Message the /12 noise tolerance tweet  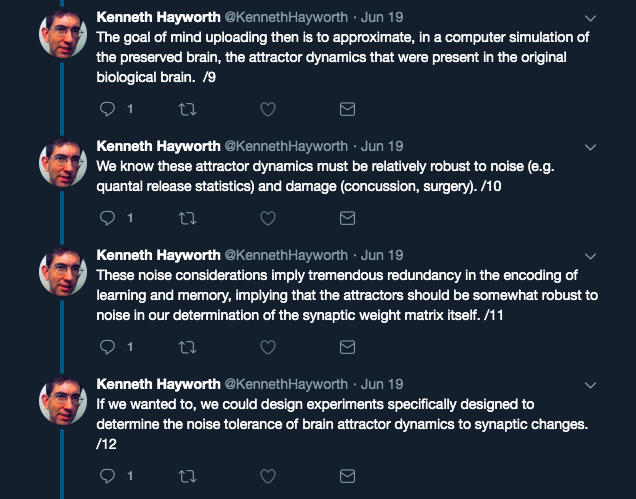click(347, 476)
